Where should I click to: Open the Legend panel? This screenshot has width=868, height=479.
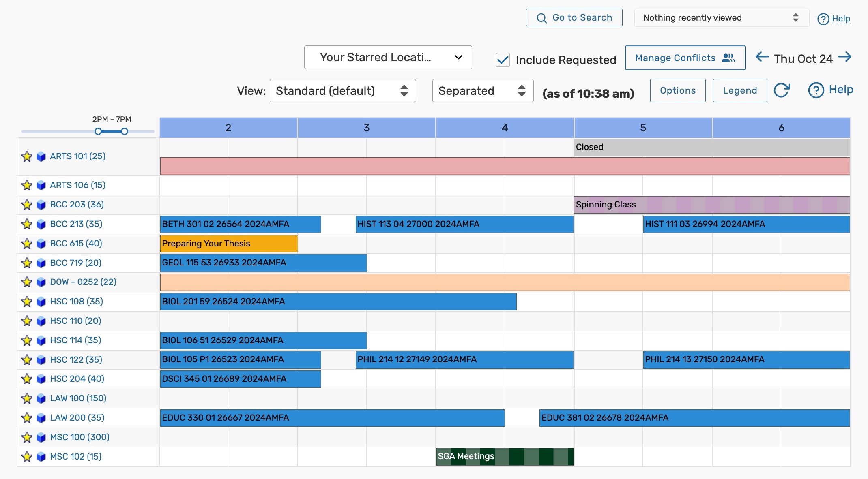click(x=739, y=90)
